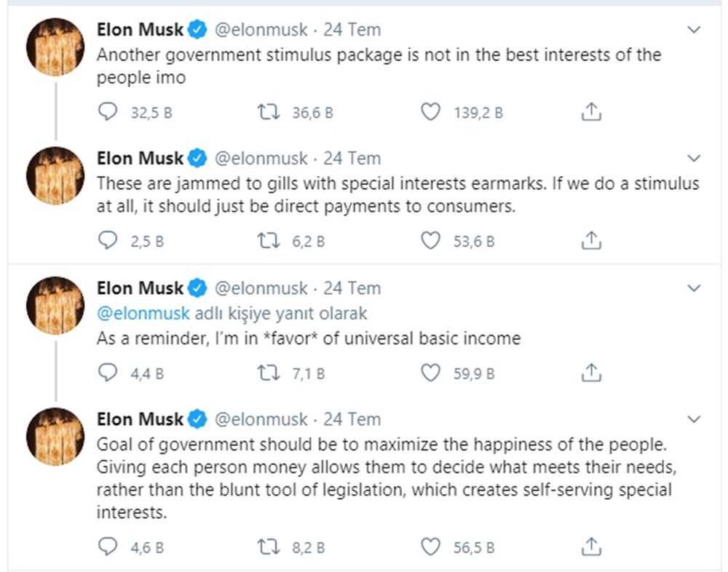Viewport: 728px width, 572px height.
Task: Share the government stimulus package tweet
Action: coord(592,112)
